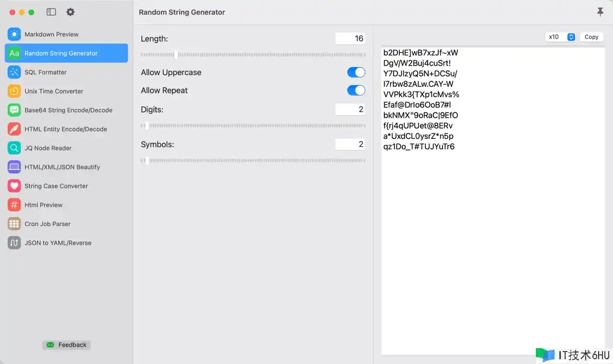
Task: Switch to JSON to YAML/Reverse tool
Action: (66, 243)
